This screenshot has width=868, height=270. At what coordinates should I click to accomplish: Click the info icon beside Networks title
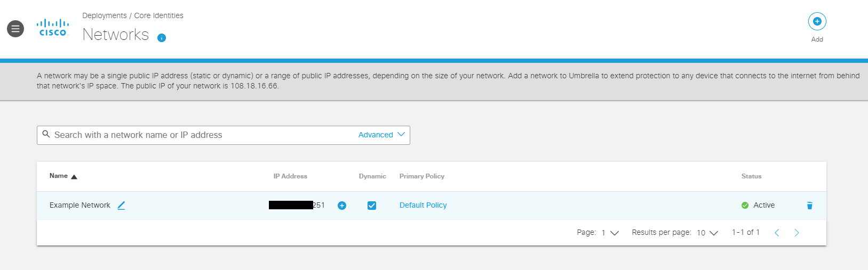[x=162, y=38]
